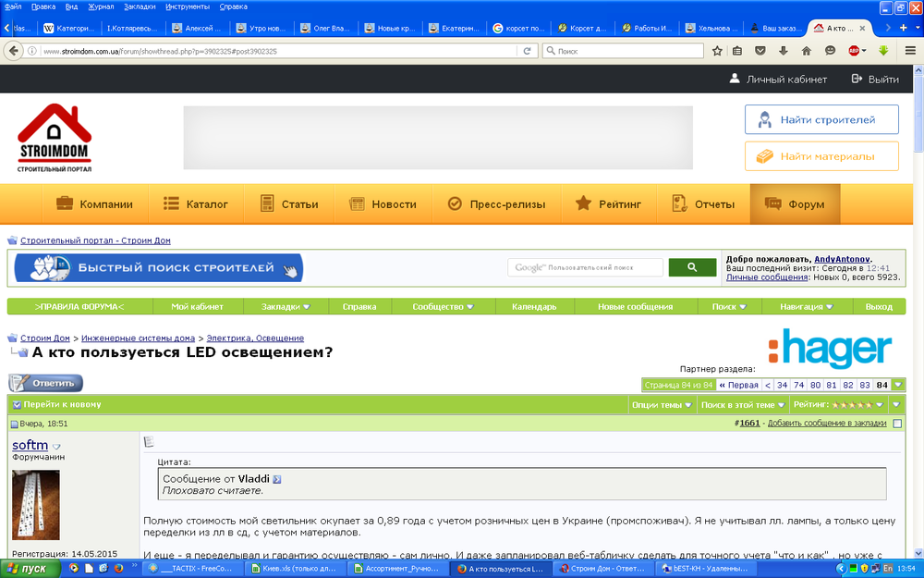Click the Google custom search input field
The image size is (924, 578).
585,267
